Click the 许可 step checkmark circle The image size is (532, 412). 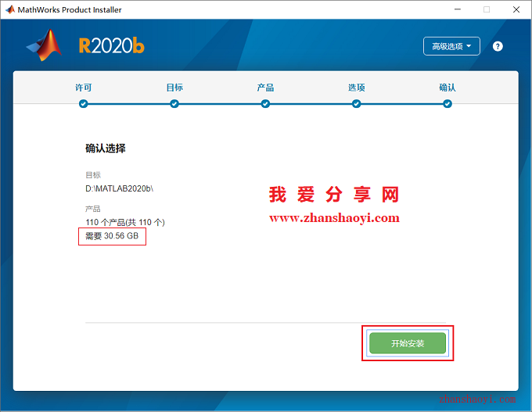coord(84,104)
